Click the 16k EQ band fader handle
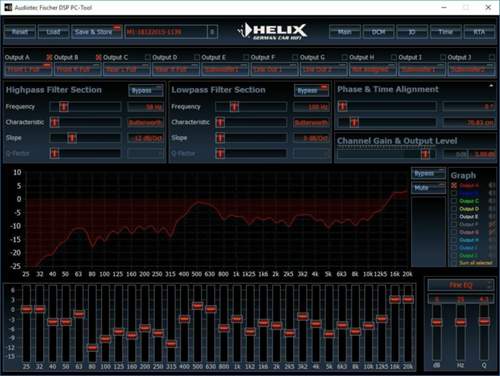 coord(395,300)
